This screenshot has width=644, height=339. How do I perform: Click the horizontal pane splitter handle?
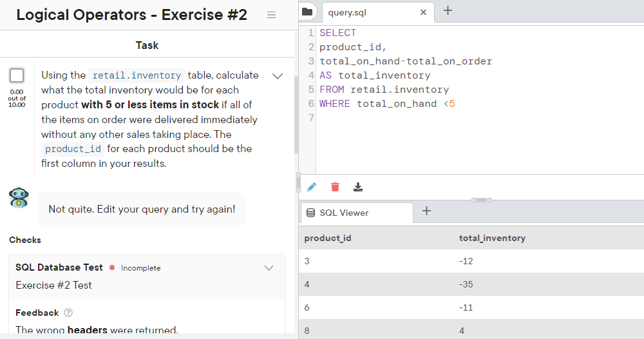(482, 200)
